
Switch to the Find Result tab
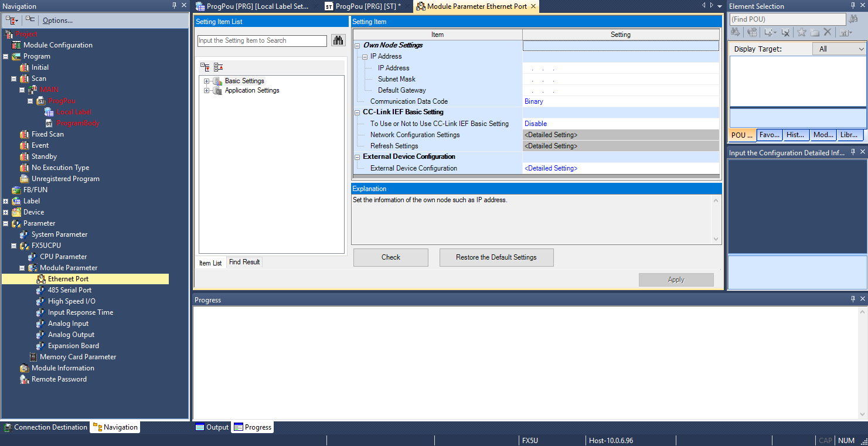coord(244,262)
